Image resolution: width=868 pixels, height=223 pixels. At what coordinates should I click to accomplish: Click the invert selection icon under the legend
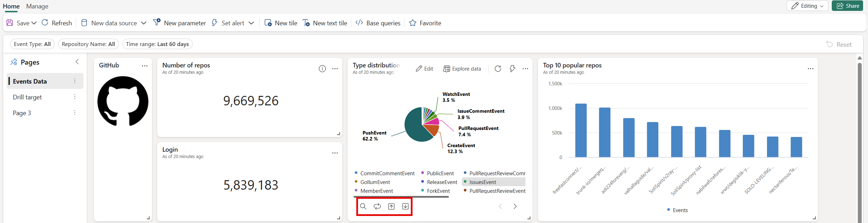(377, 206)
